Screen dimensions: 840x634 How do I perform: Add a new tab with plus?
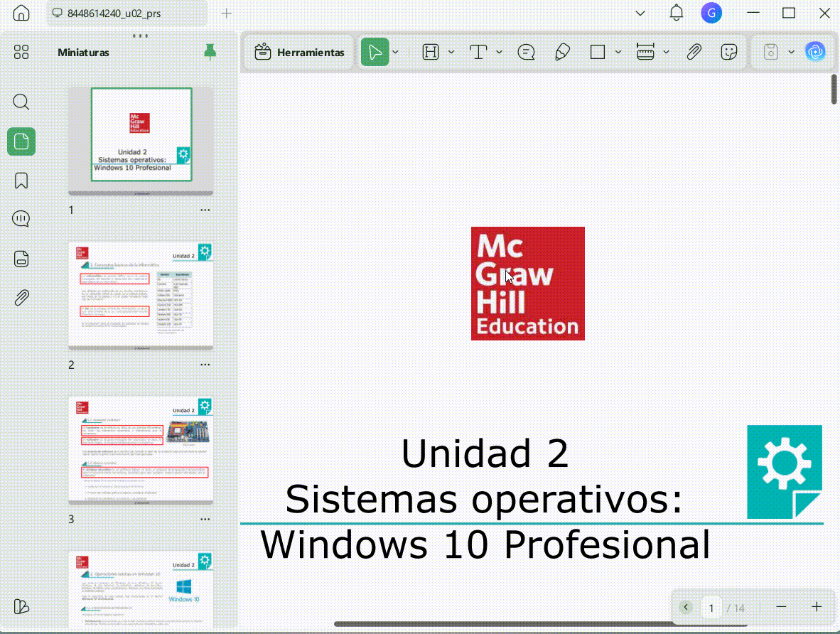pyautogui.click(x=227, y=14)
